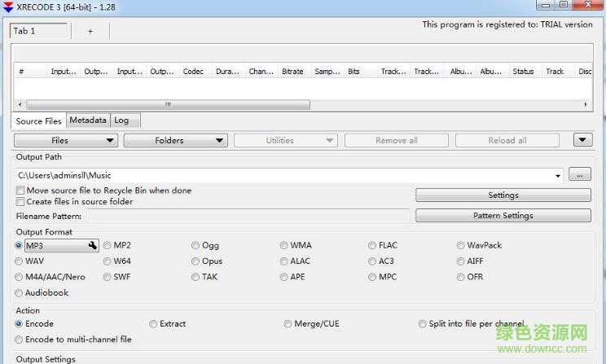Viewport: 606px width, 364px height.
Task: Click the Status column header
Action: pos(525,72)
